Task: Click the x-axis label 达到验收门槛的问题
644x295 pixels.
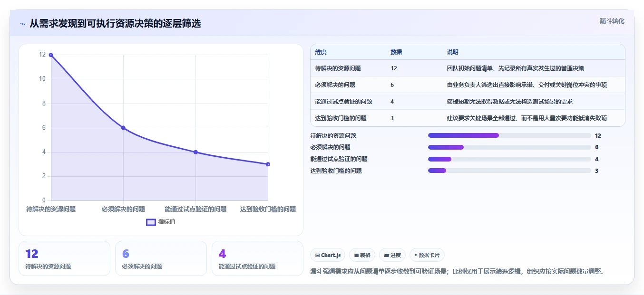Action: click(268, 209)
